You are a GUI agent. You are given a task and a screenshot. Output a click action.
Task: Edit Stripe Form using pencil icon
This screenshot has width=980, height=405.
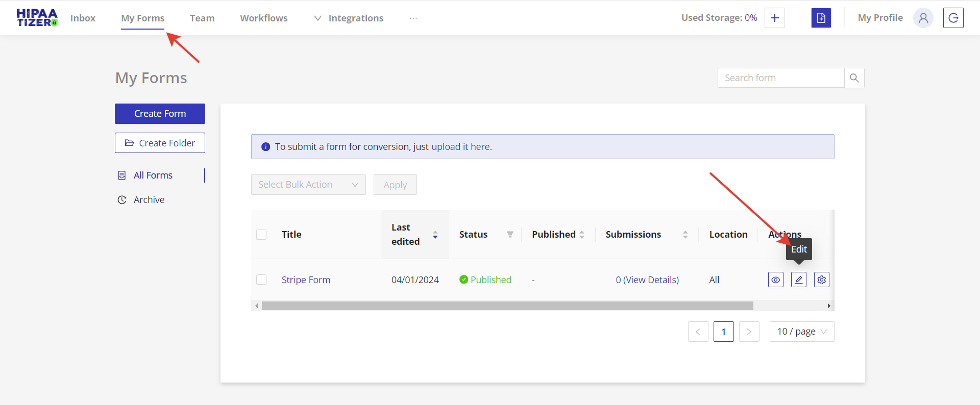(798, 280)
